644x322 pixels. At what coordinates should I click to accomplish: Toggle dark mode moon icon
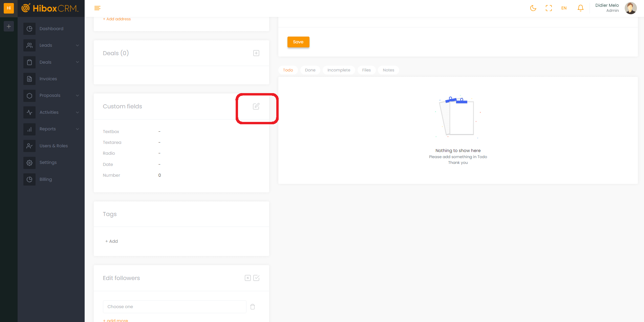coord(533,8)
